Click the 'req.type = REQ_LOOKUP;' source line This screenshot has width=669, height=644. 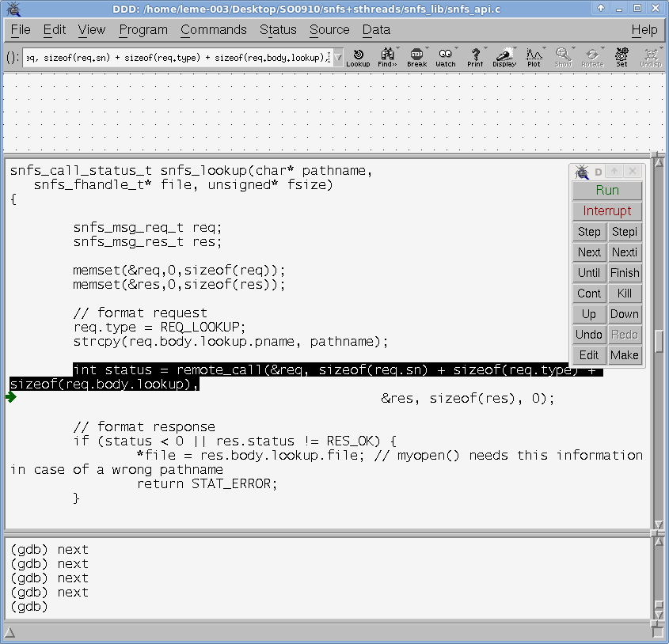160,328
